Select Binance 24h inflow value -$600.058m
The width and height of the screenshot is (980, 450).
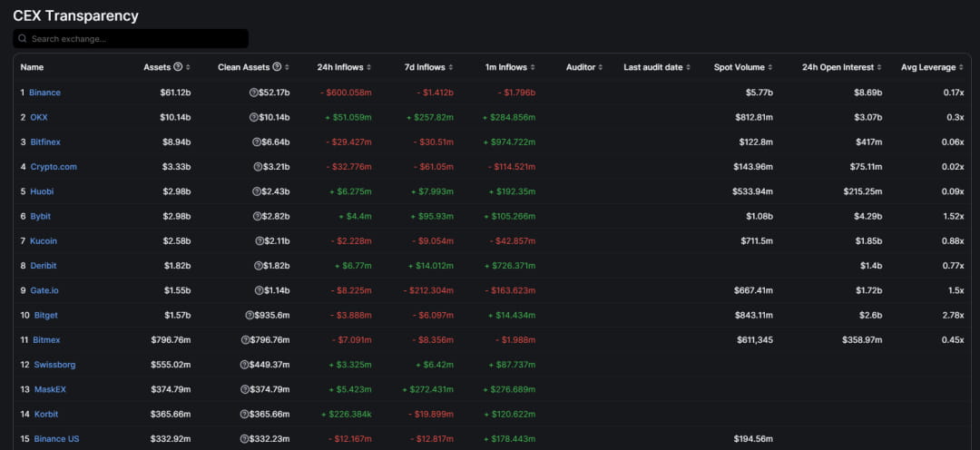(x=348, y=93)
